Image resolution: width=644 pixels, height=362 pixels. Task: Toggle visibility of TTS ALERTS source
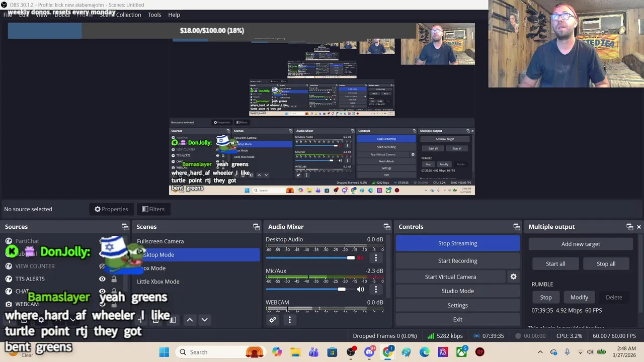102,279
